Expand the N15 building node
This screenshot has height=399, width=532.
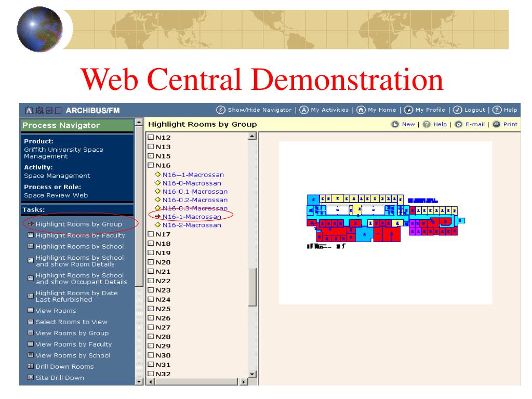pos(151,156)
